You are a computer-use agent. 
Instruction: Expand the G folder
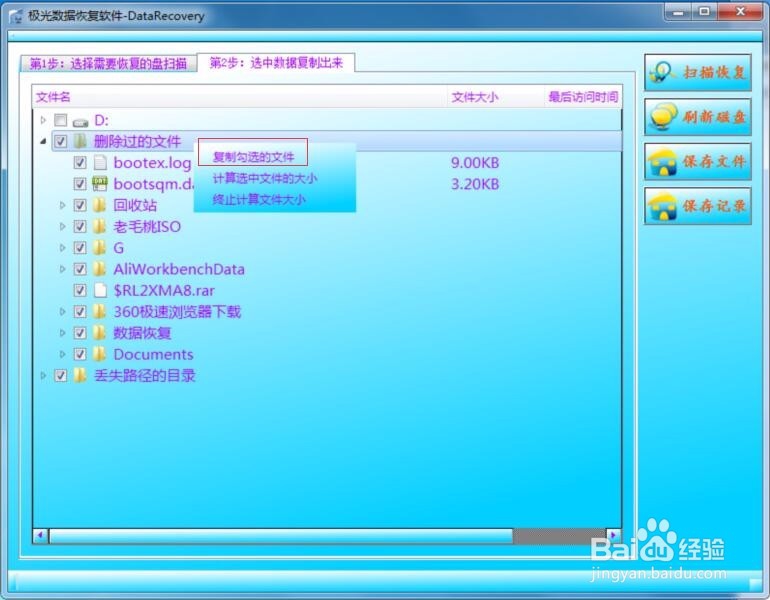pos(62,247)
